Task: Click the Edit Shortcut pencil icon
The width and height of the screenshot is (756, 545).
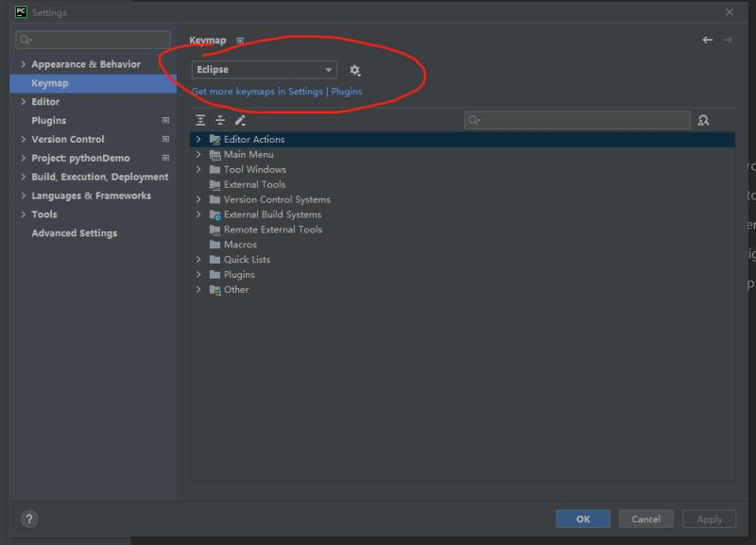Action: [238, 120]
